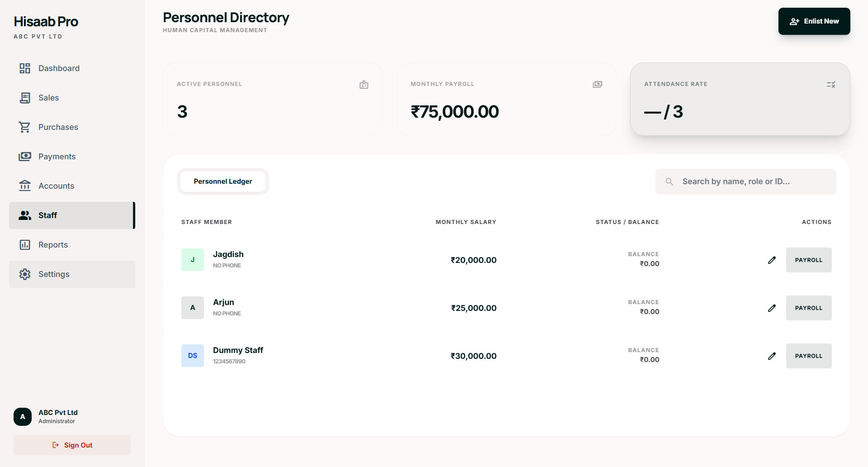Open the Attendance Rate card
868x467 pixels.
(x=740, y=99)
